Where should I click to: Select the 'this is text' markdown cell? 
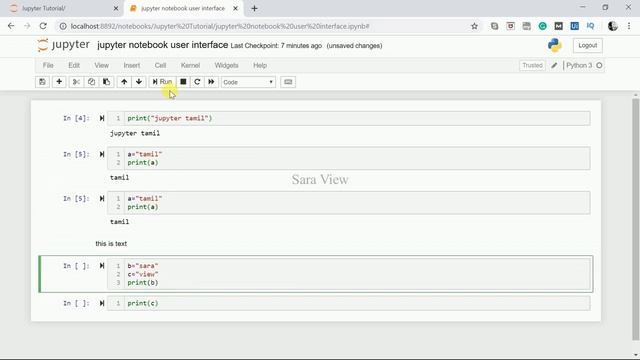click(x=111, y=244)
